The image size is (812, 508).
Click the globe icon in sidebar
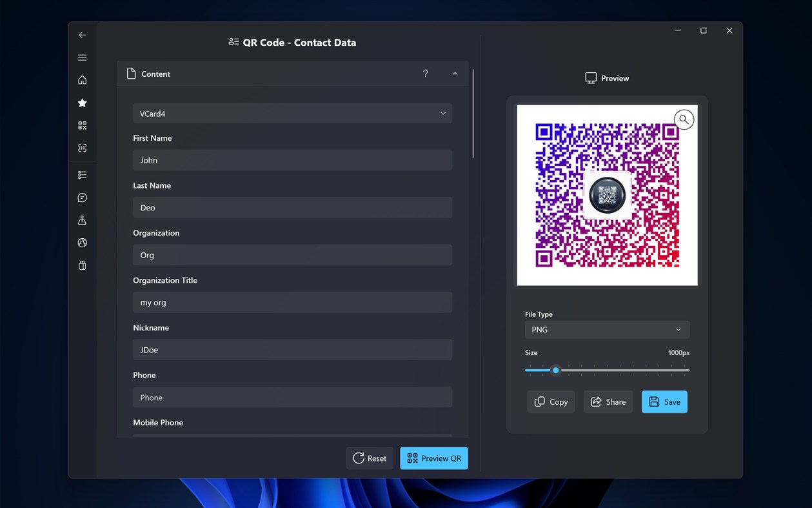point(82,243)
